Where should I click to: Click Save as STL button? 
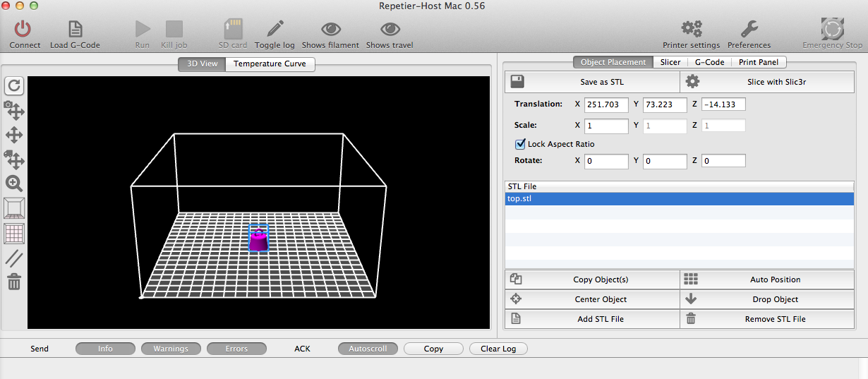pos(592,82)
